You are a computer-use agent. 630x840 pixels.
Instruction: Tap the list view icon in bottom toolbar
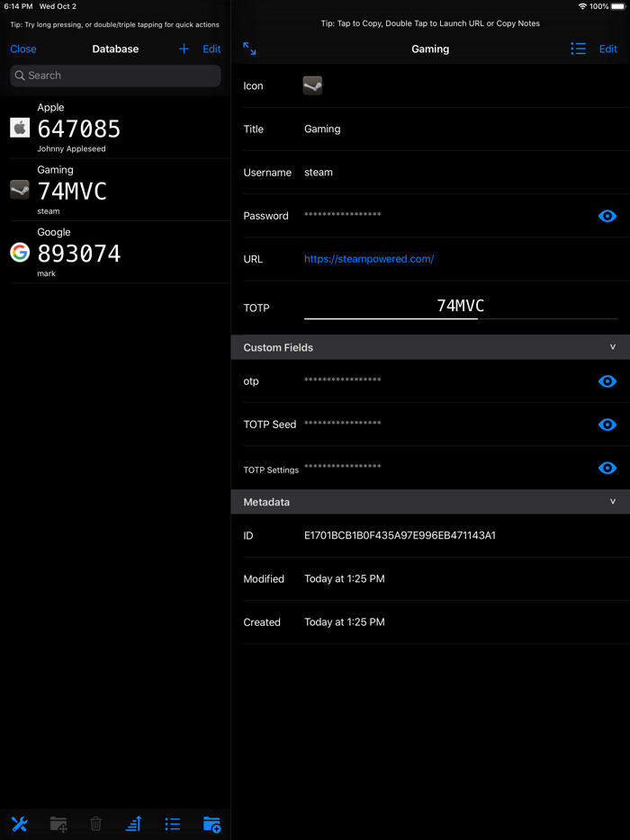click(x=173, y=824)
